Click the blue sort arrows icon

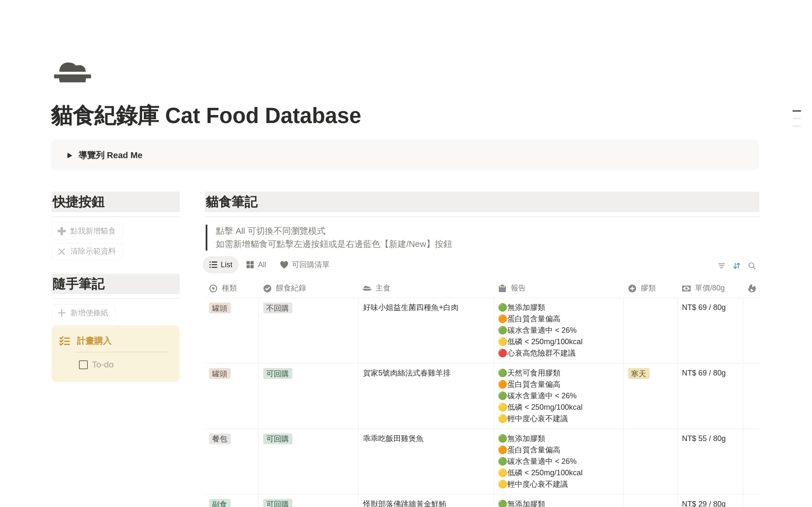737,266
